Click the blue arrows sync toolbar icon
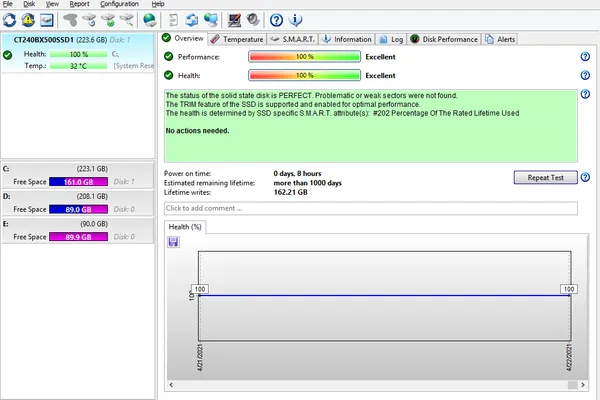Screen dimensions: 600x400 (192, 20)
